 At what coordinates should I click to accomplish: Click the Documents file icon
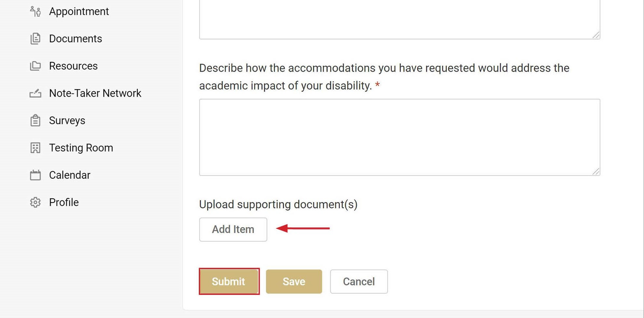[35, 39]
